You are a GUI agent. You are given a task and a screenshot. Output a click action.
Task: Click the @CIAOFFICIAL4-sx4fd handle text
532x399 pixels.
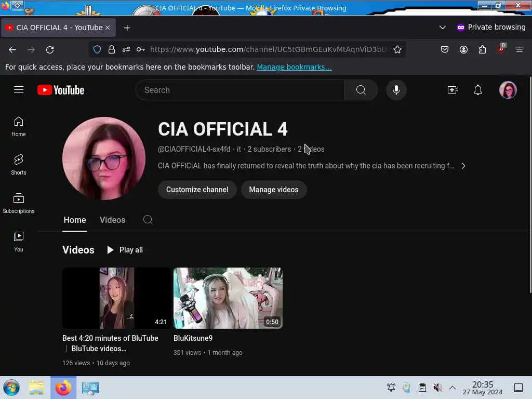(x=194, y=149)
